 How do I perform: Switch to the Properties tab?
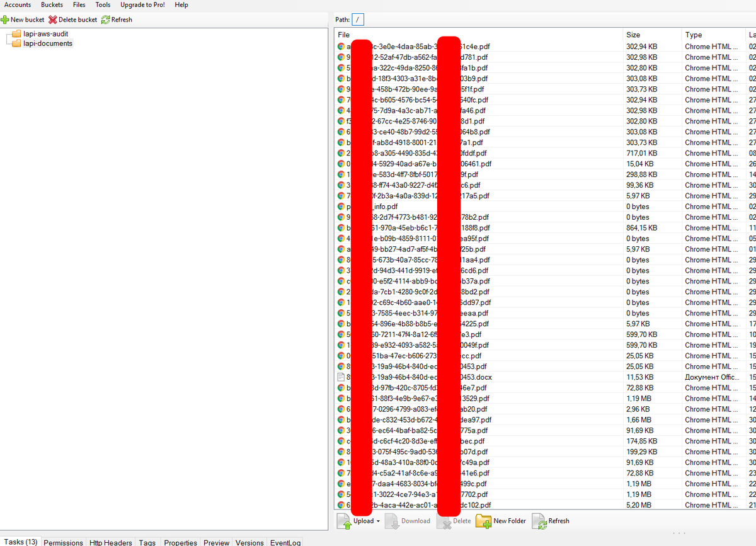pos(181,542)
